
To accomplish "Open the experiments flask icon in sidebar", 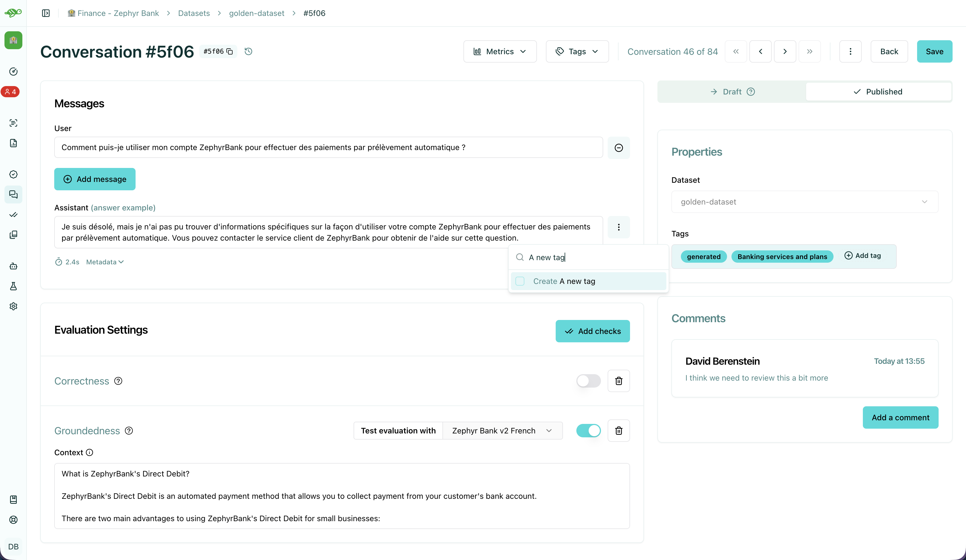I will tap(13, 286).
